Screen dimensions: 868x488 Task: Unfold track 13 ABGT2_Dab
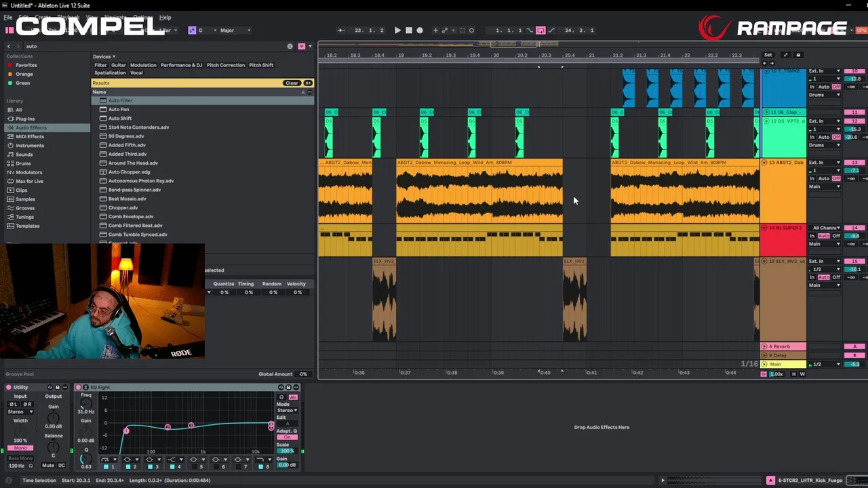tap(764, 163)
